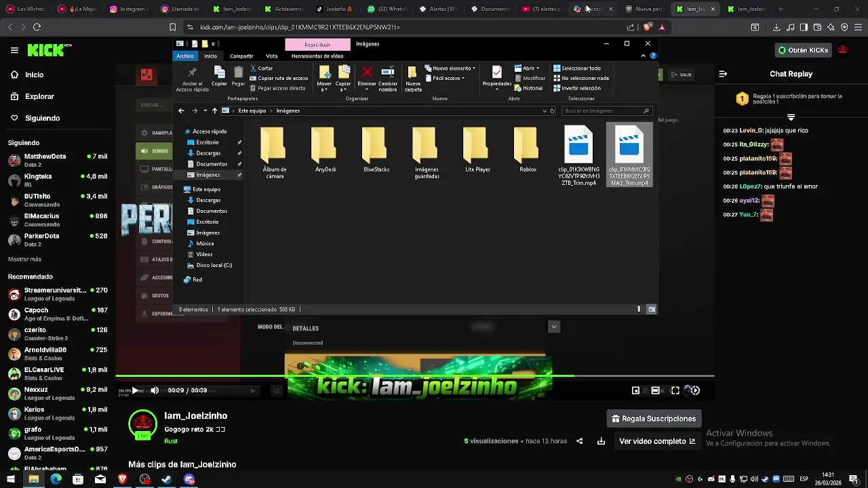Pin to Acceso rápido in Explorer ribbon
This screenshot has width=868, height=488.
point(192,79)
